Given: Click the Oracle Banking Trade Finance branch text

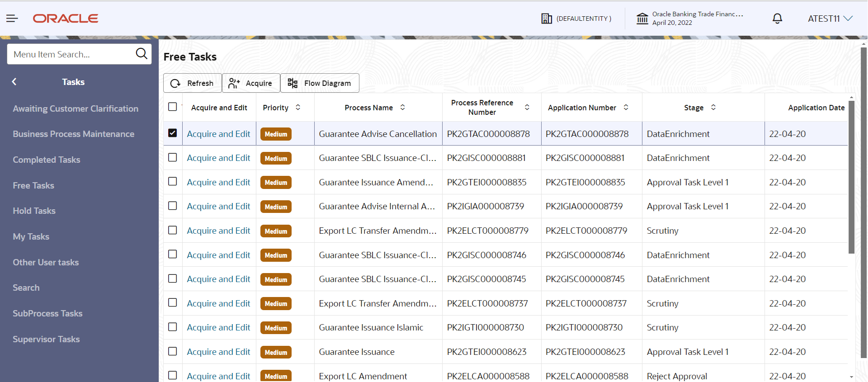Looking at the screenshot, I should coord(698,14).
